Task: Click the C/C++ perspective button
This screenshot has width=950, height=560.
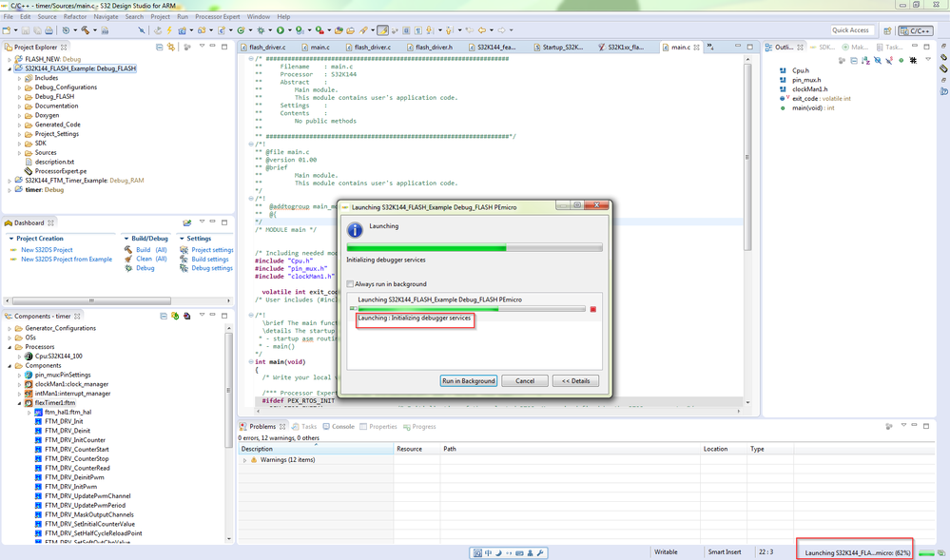Action: [916, 30]
